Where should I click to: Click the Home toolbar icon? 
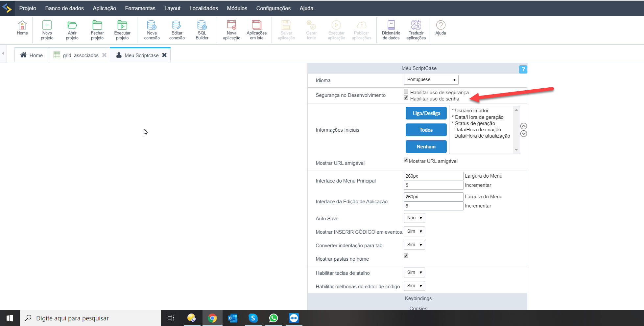pos(22,28)
